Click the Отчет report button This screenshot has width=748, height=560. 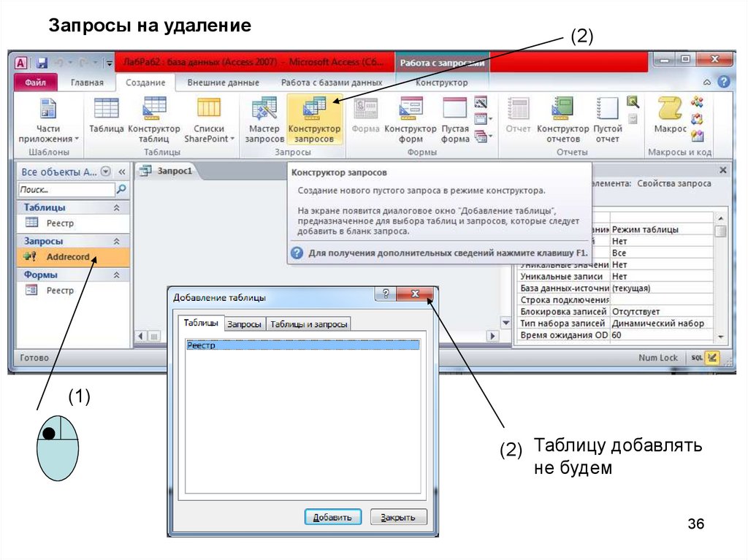tap(518, 115)
